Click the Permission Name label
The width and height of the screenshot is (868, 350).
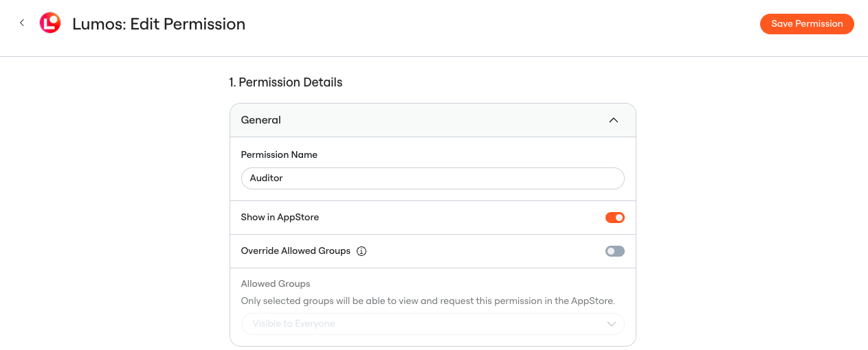(279, 155)
